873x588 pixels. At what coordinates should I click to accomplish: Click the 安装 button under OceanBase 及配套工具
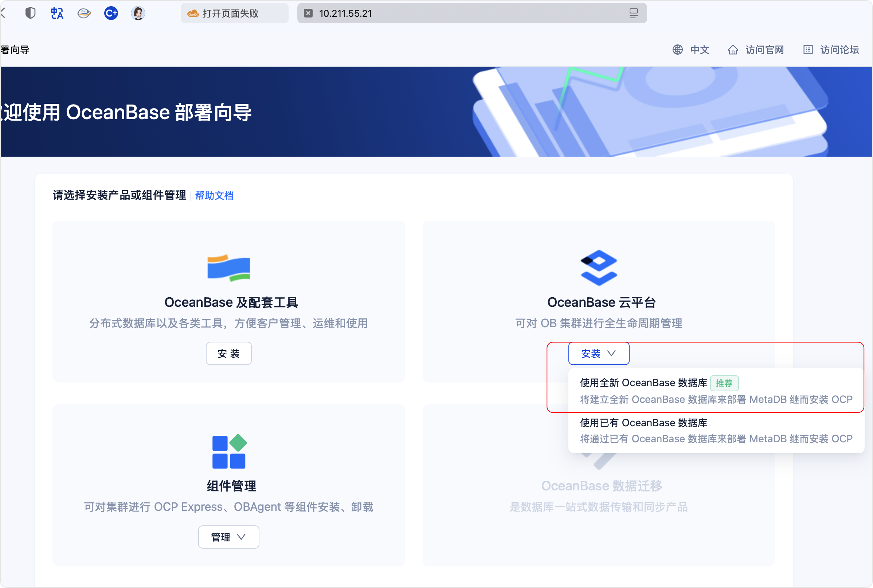click(x=228, y=353)
